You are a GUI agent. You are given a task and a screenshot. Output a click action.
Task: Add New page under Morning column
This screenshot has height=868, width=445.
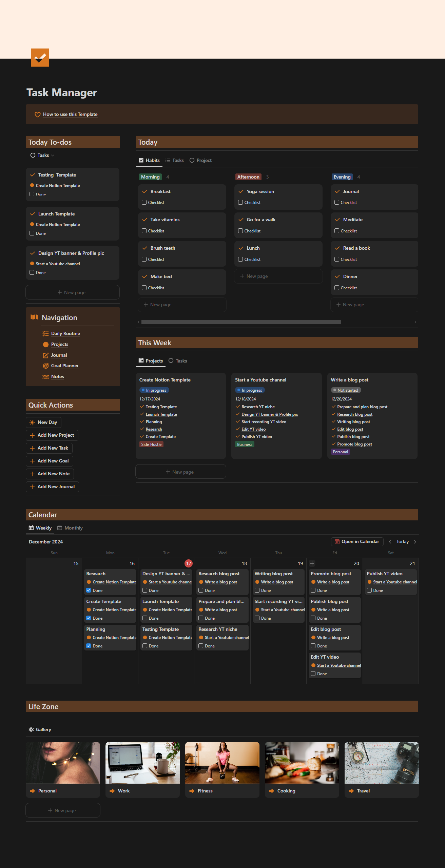182,305
